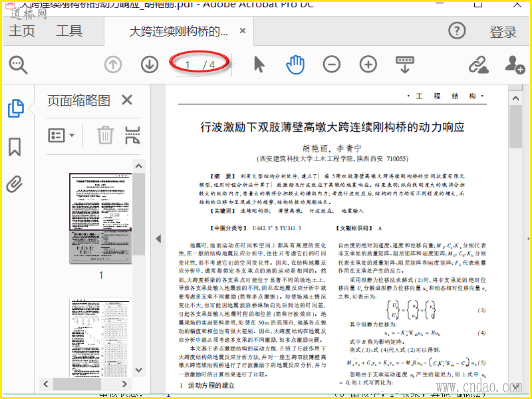Activate the hand pan tool
This screenshot has width=532, height=399.
pyautogui.click(x=295, y=65)
